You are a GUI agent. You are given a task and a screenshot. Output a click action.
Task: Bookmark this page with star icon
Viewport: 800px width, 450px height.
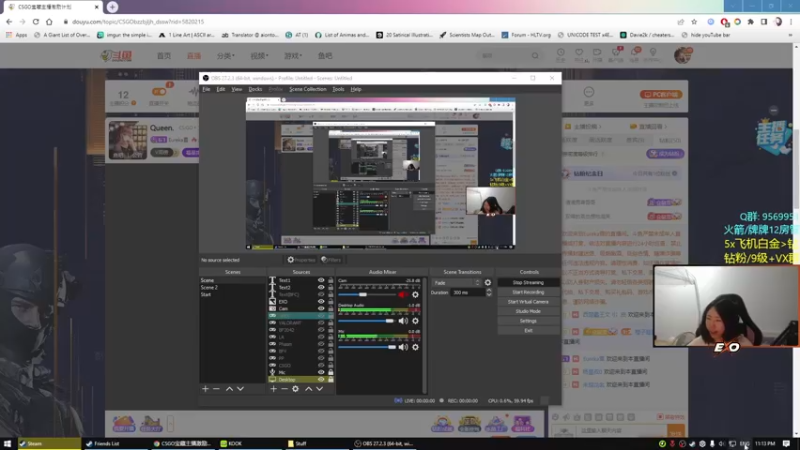pyautogui.click(x=694, y=22)
